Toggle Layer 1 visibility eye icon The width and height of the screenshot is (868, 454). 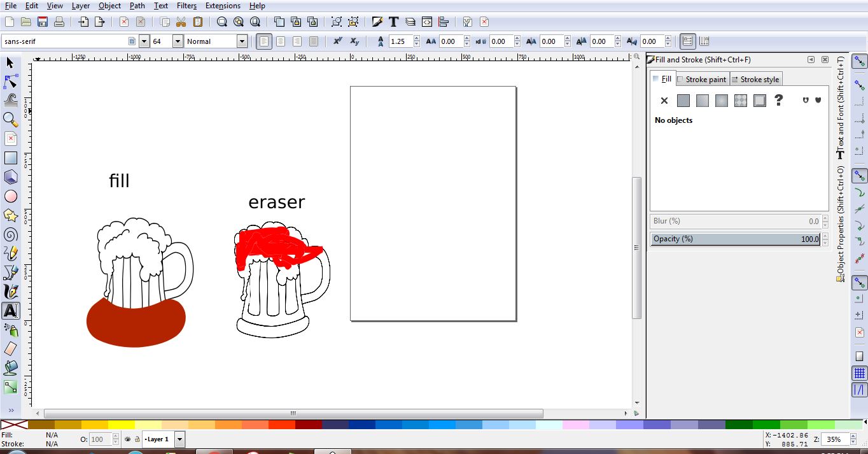(127, 439)
